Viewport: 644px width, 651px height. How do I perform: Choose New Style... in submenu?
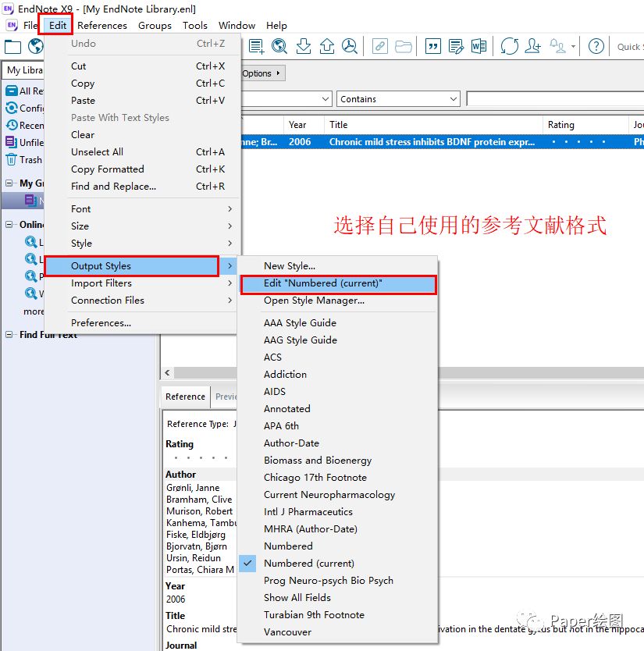point(339,265)
